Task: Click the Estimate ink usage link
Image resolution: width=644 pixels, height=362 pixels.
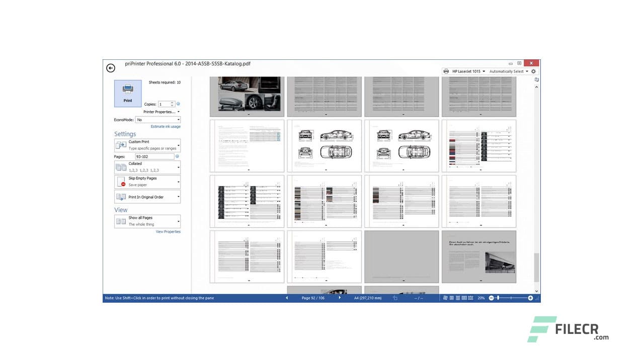Action: pyautogui.click(x=166, y=127)
